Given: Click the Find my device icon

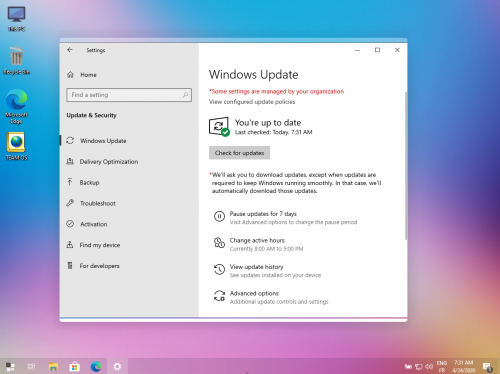Looking at the screenshot, I should click(x=70, y=245).
